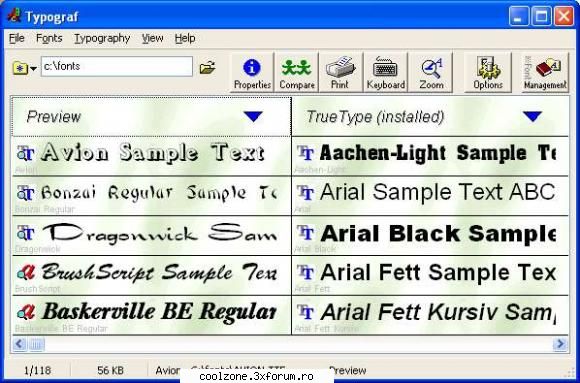Image resolution: width=580 pixels, height=383 pixels.
Task: Select the Baskerville BE Regular row
Action: (x=152, y=316)
